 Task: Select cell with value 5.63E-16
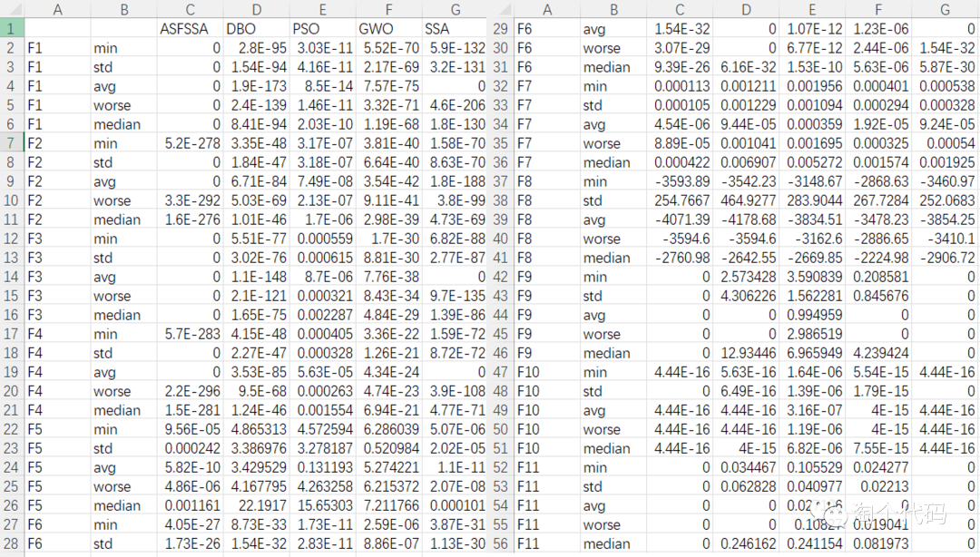(x=746, y=372)
